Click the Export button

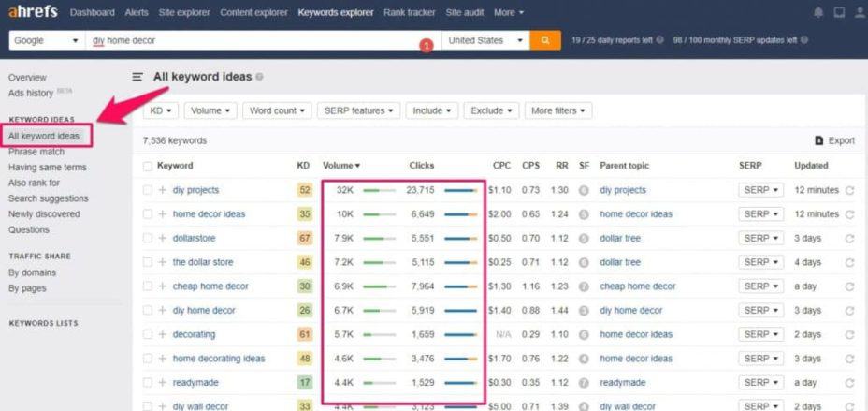tap(834, 140)
